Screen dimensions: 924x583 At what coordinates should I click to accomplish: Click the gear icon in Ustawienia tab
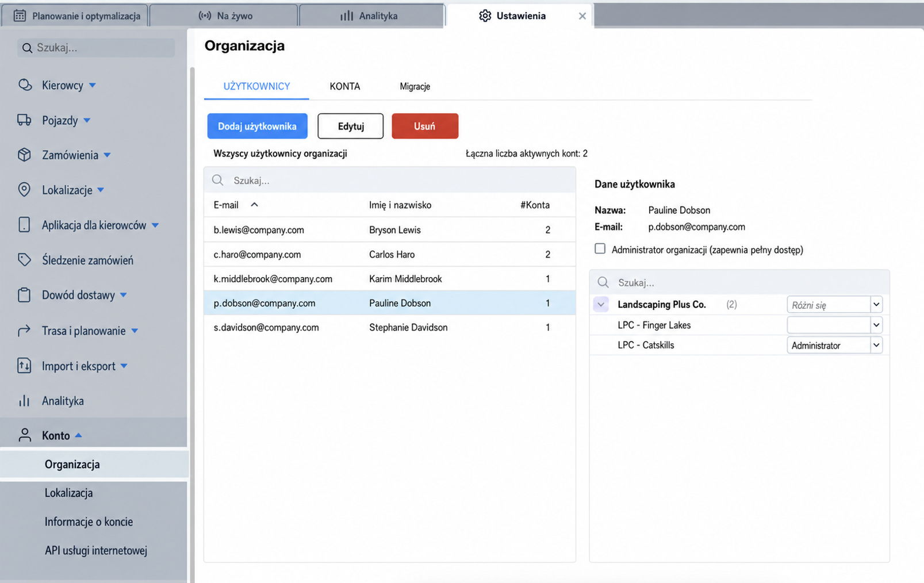485,16
